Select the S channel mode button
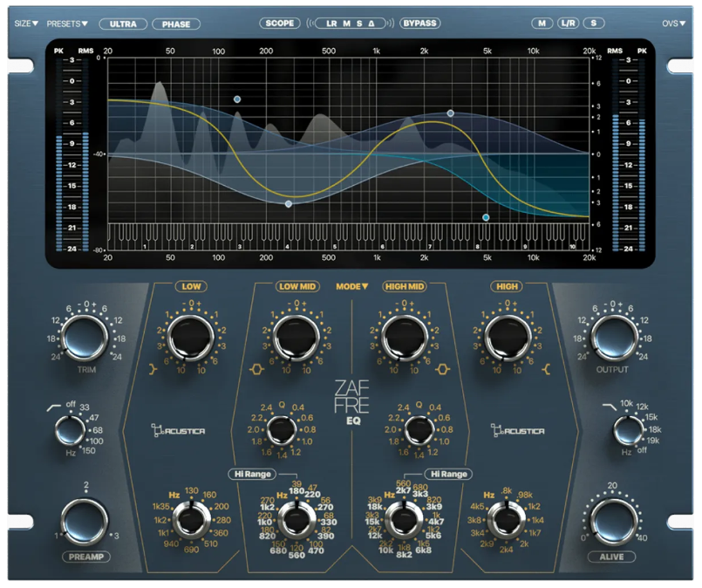Image resolution: width=702 pixels, height=588 pixels. [594, 23]
